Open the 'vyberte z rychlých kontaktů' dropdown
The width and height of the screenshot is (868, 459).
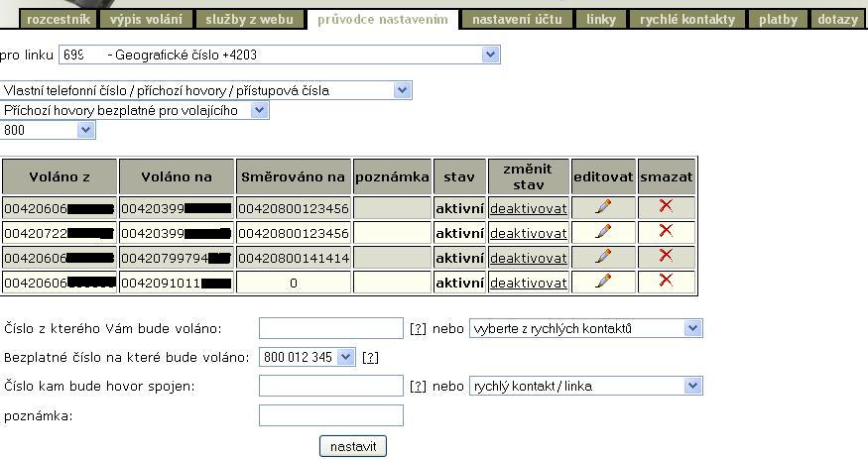pyautogui.click(x=585, y=328)
